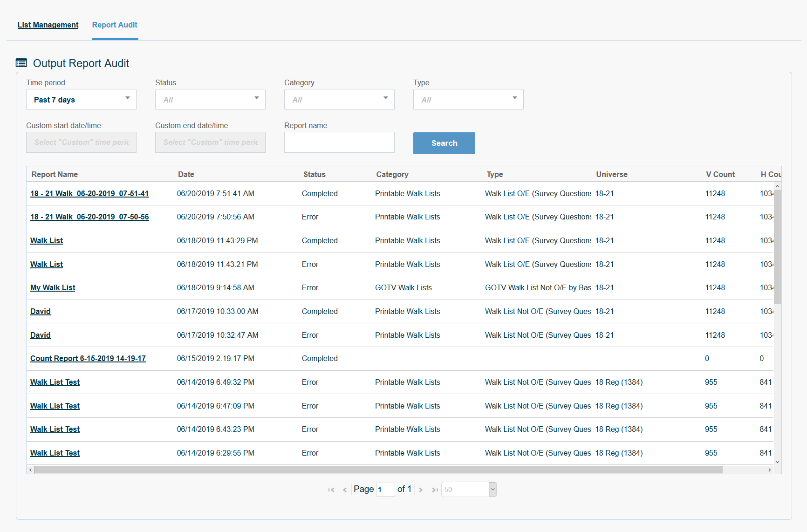Click the Search button
Image resolution: width=807 pixels, height=532 pixels.
(444, 143)
